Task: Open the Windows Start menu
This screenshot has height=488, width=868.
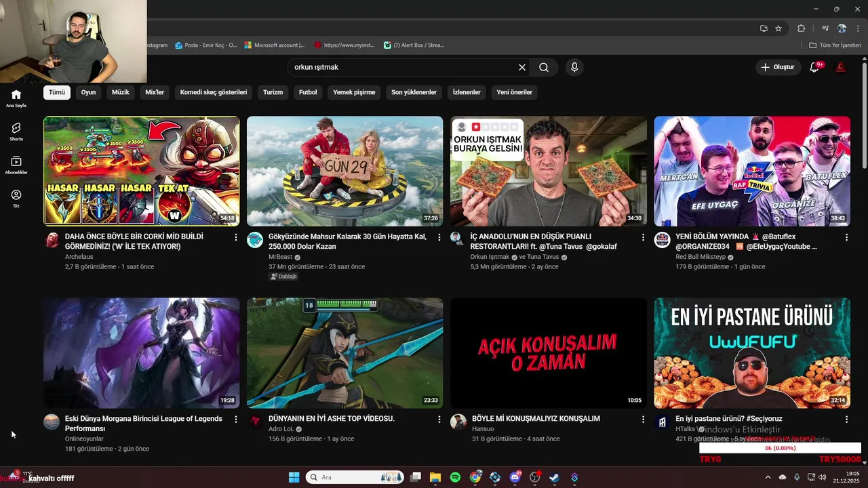Action: [294, 477]
